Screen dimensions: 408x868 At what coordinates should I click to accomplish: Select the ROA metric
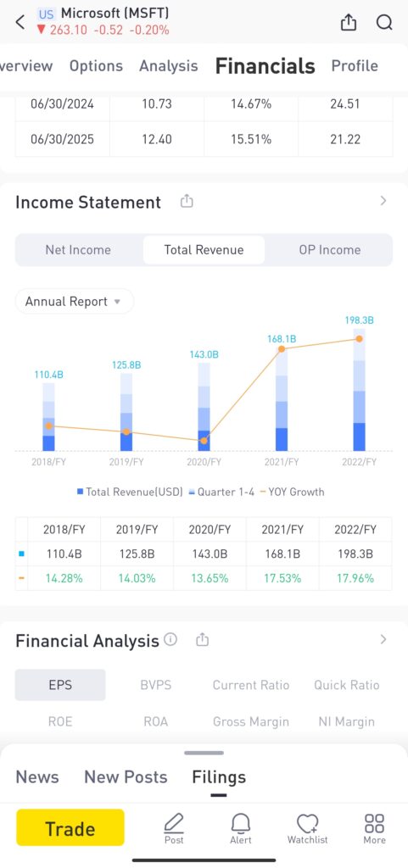[155, 721]
